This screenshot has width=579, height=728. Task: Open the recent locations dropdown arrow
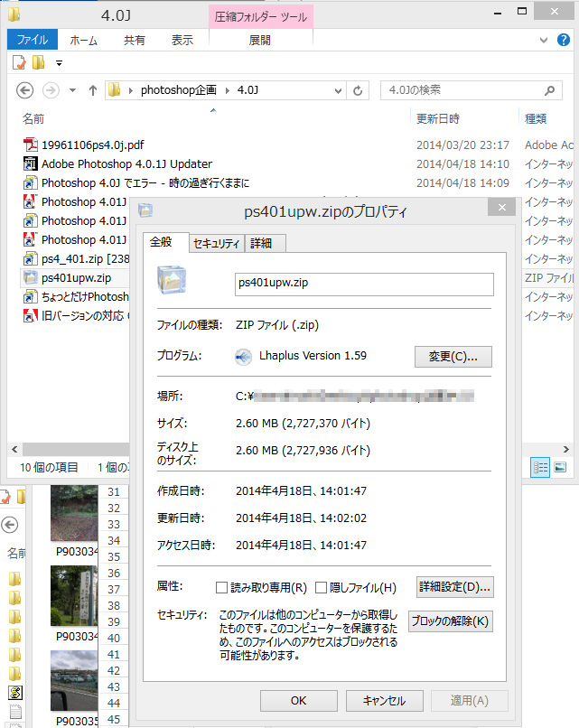(x=72, y=90)
